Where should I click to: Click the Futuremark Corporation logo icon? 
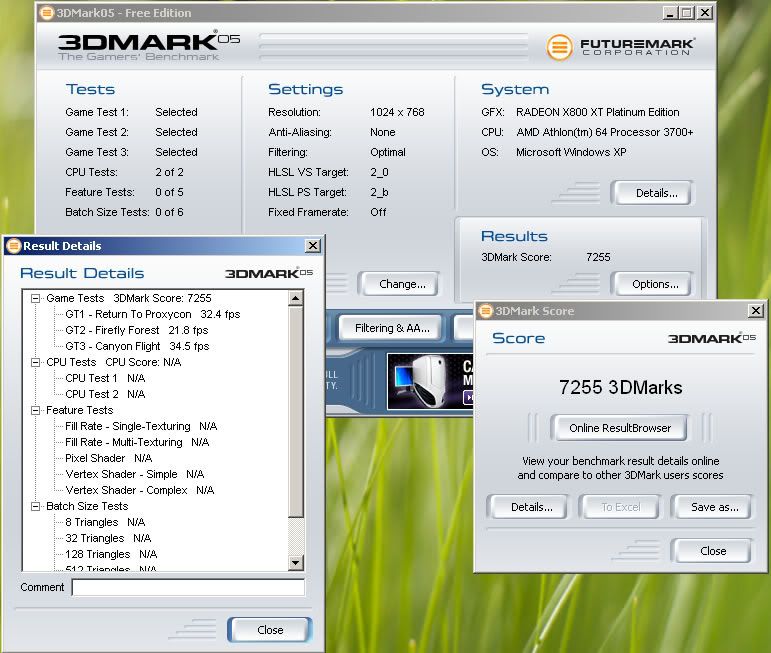560,48
